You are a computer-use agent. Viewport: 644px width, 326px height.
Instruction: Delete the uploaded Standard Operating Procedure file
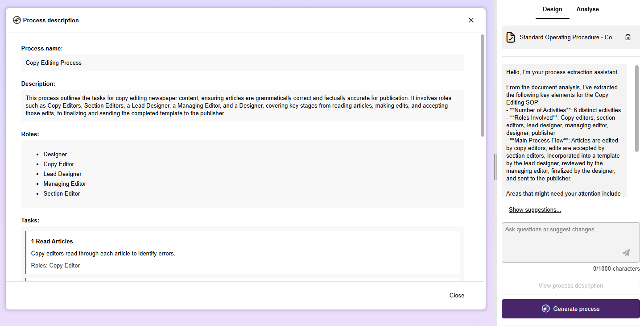click(x=628, y=38)
